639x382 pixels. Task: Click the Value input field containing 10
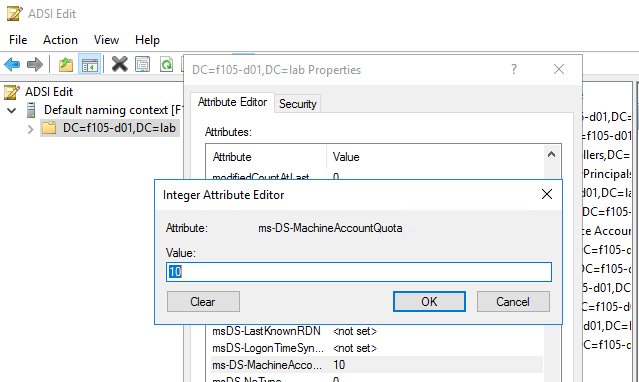[x=359, y=272]
